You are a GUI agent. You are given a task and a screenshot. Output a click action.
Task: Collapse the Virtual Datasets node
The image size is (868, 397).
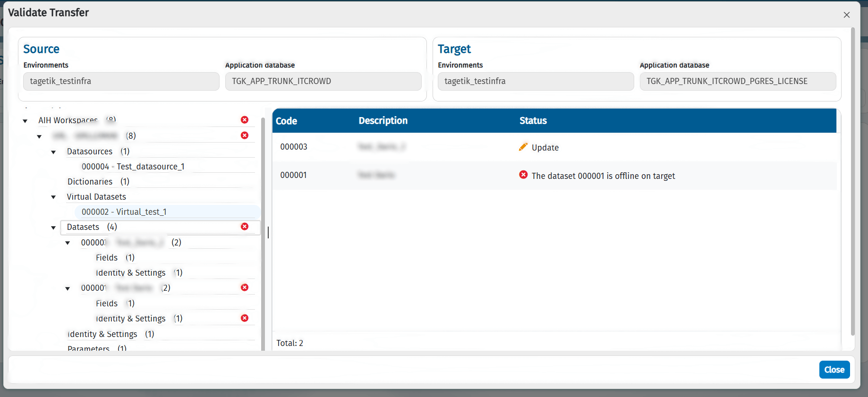pos(53,197)
